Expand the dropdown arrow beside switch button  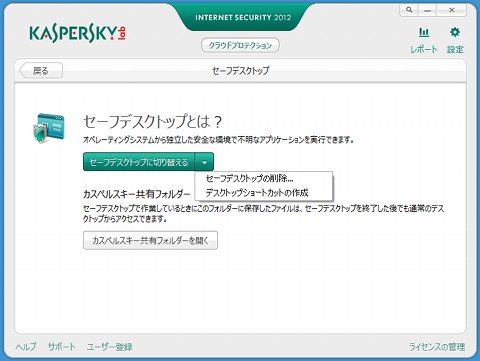204,162
